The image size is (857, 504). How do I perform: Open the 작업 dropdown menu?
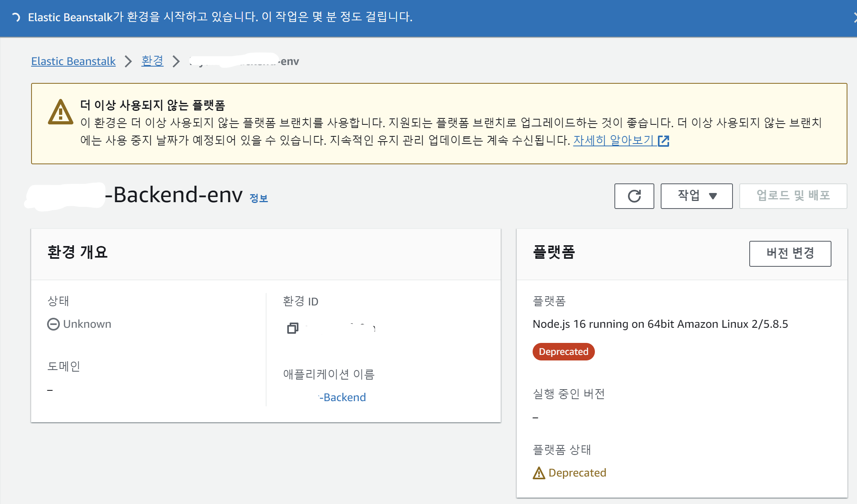[x=697, y=196]
